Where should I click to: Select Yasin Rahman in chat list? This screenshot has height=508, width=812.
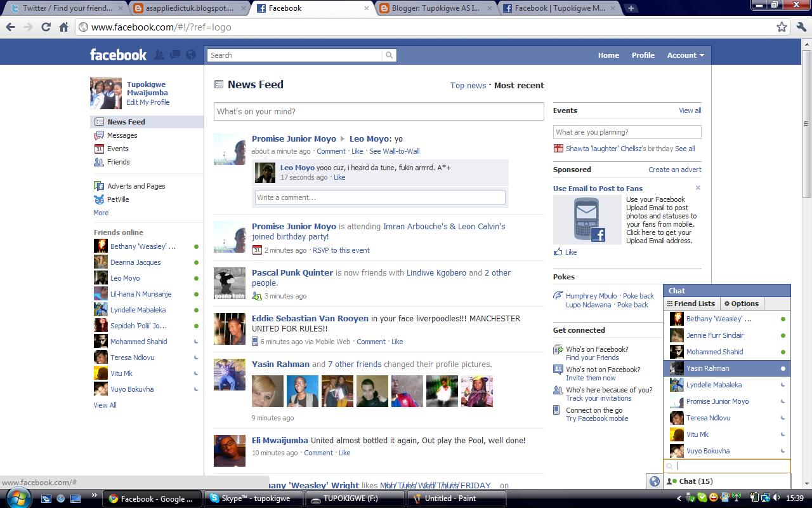pyautogui.click(x=727, y=368)
